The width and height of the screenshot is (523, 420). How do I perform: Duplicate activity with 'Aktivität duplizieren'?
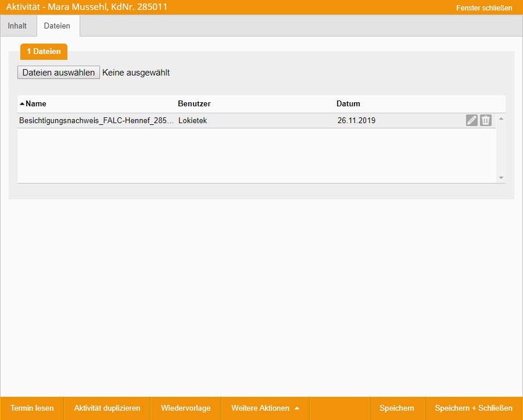click(x=107, y=408)
